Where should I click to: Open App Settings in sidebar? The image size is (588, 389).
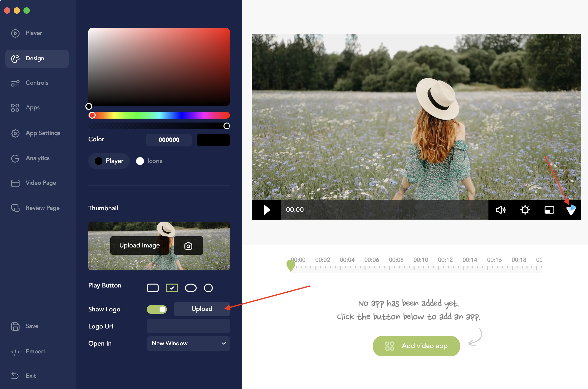(37, 133)
